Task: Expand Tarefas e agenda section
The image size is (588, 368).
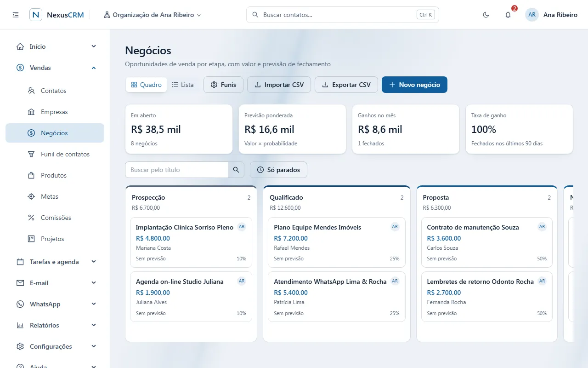Action: tap(55, 262)
